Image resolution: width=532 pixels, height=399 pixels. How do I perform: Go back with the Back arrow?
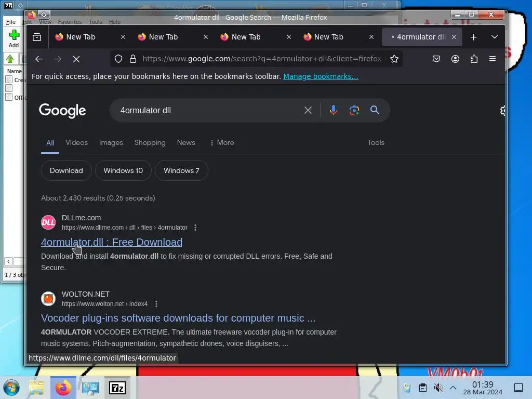(38, 59)
